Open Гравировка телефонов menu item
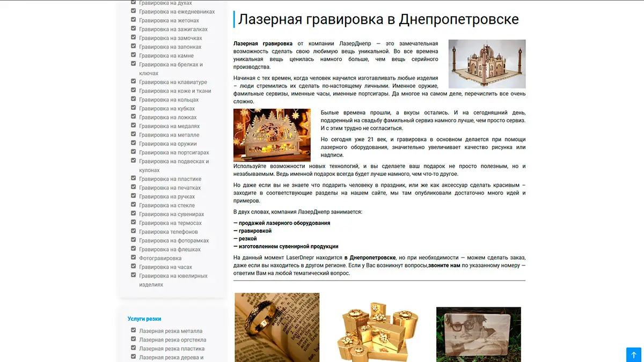Image resolution: width=644 pixels, height=362 pixels. coord(168,232)
